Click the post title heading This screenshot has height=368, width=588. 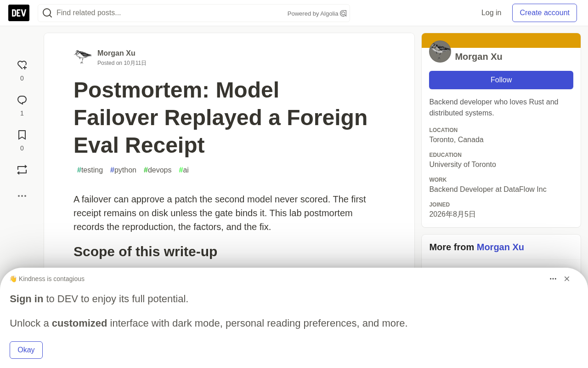(x=220, y=118)
